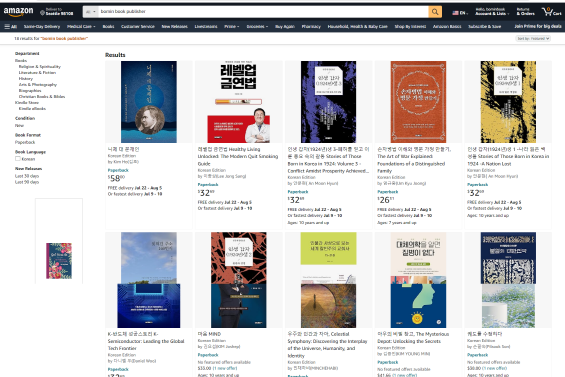Open the Mysterious Depot book cover
This screenshot has height=377, width=565.
click(418, 306)
